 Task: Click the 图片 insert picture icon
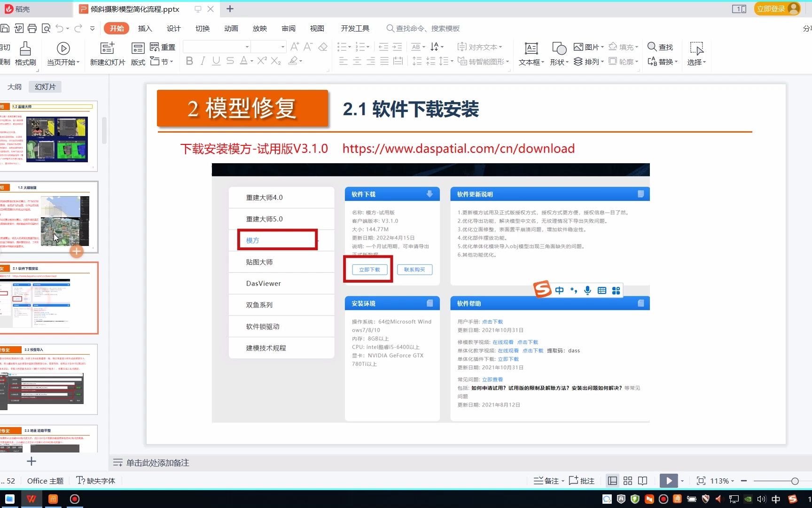click(578, 47)
